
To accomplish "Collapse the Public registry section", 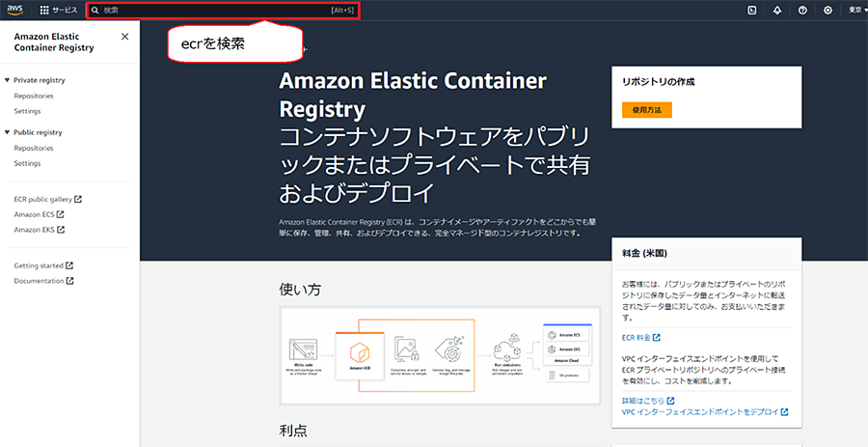I will pyautogui.click(x=7, y=132).
